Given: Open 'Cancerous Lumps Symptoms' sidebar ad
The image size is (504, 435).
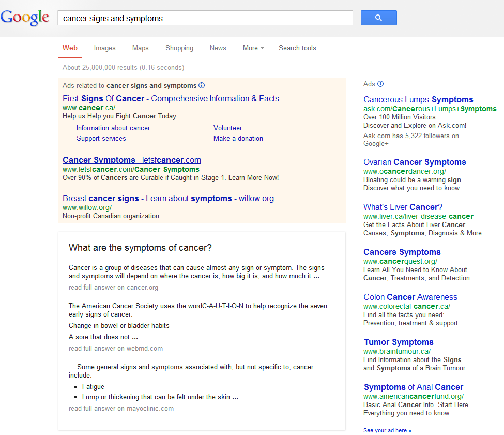Looking at the screenshot, I should pos(418,99).
